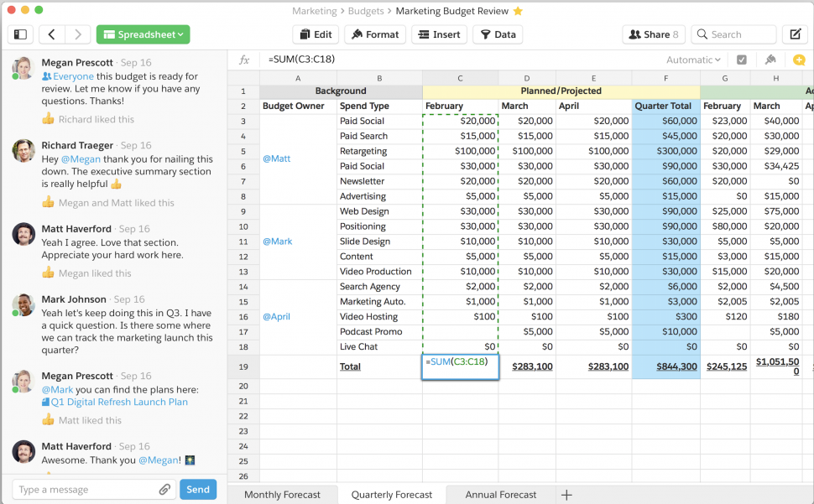The height and width of the screenshot is (504, 814).
Task: Open the Spreadsheet view dropdown
Action: 143,34
